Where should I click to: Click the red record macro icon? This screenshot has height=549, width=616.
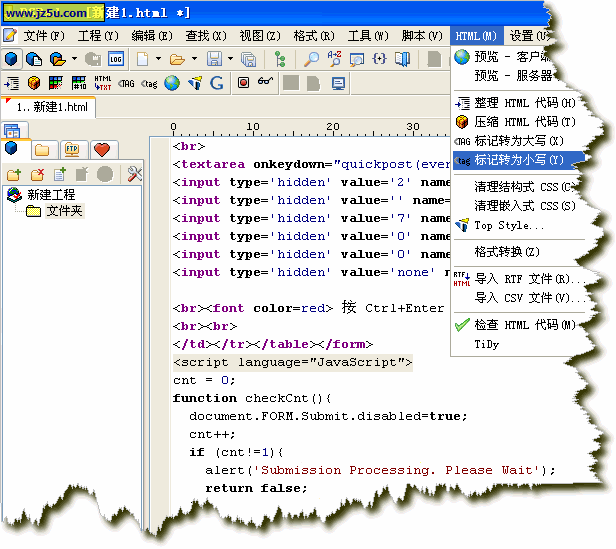tap(243, 83)
